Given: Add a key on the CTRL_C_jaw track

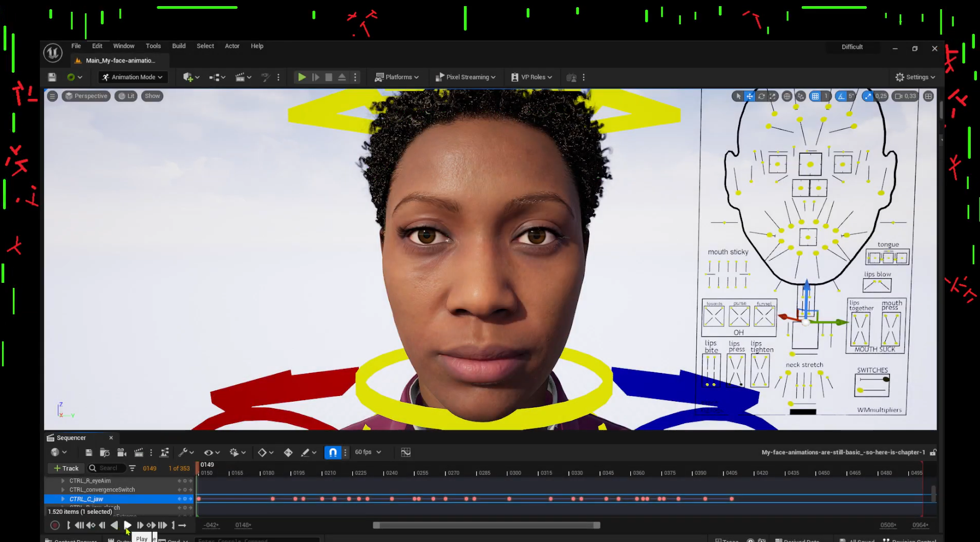Looking at the screenshot, I should pyautogui.click(x=185, y=499).
